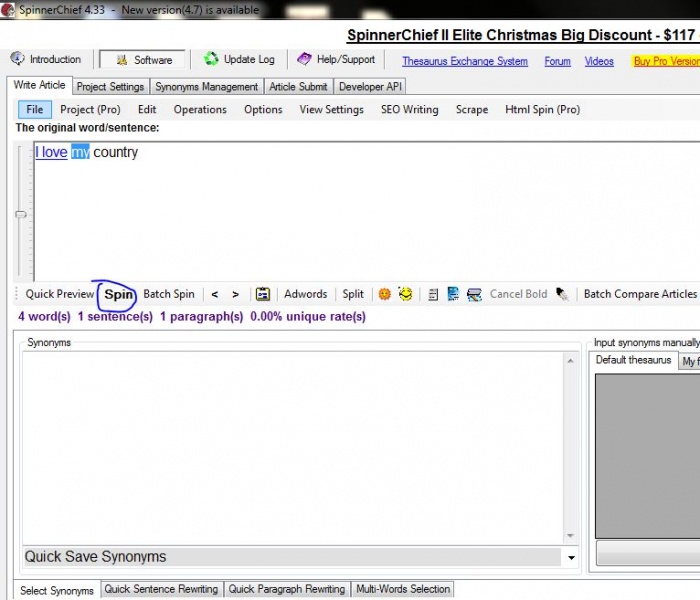Click the Quick Save Synonyms button
The width and height of the screenshot is (700, 600).
pos(292,557)
